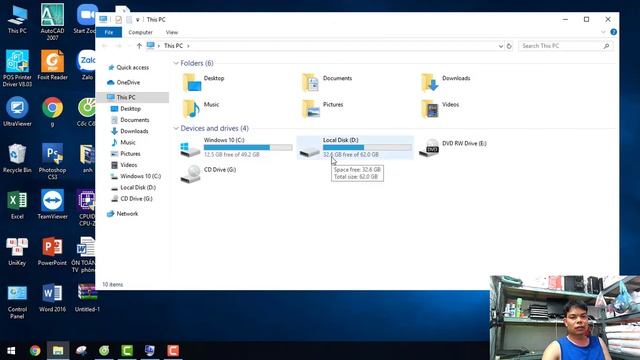Select This PC in navigation pane
This screenshot has width=640, height=360.
[133, 97]
